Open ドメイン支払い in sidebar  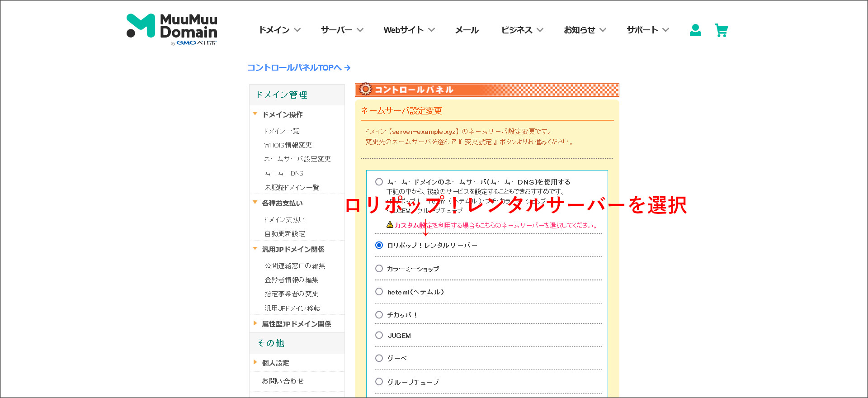(x=284, y=219)
